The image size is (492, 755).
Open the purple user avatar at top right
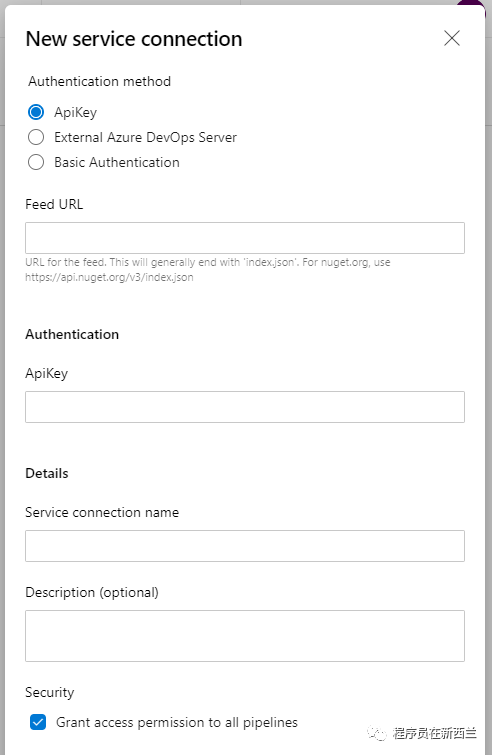[472, 4]
